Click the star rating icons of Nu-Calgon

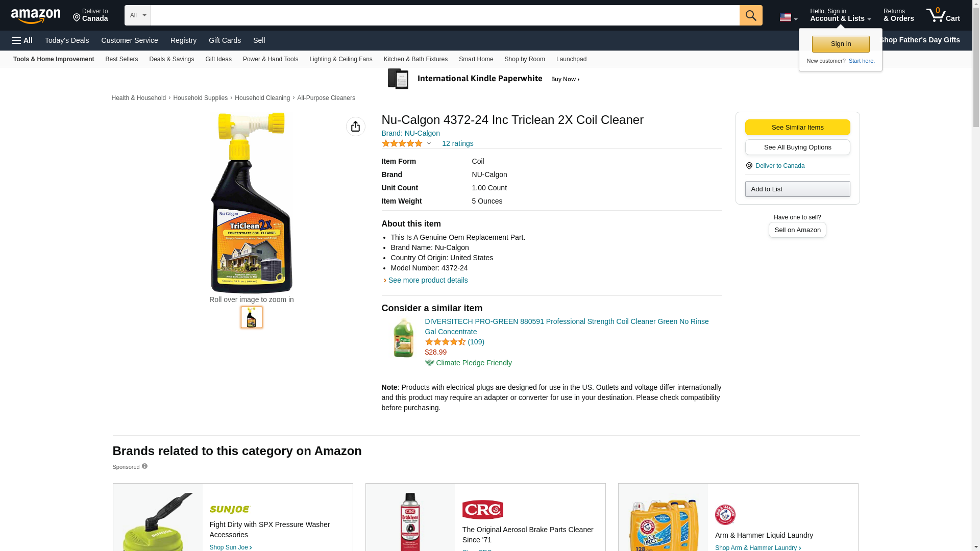pos(402,143)
